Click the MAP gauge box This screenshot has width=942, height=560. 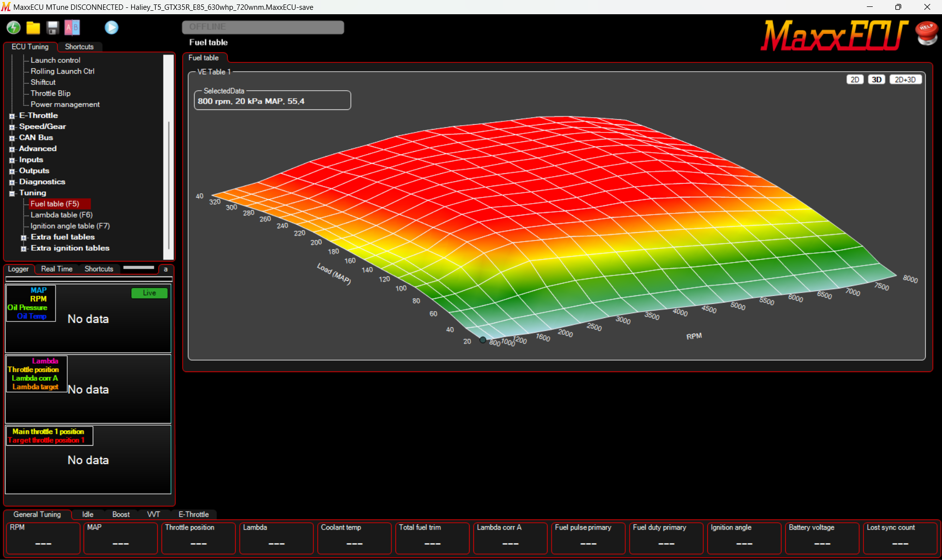tap(121, 538)
